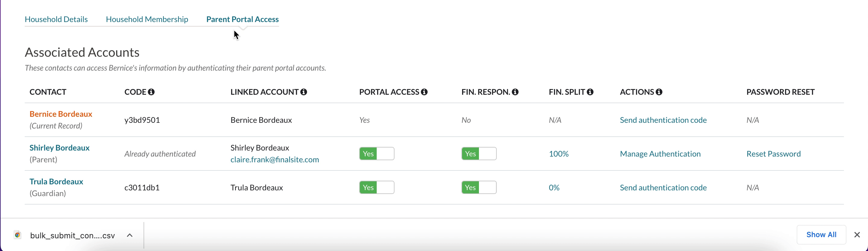
Task: Click the ACTIONS column info icon
Action: point(659,92)
